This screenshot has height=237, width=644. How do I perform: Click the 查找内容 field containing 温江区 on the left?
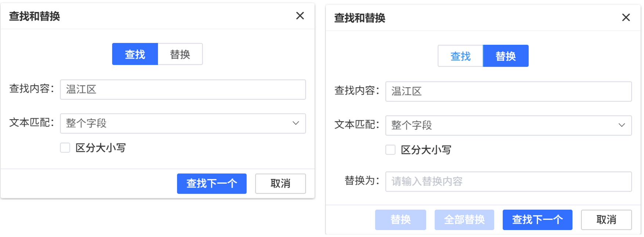point(183,90)
